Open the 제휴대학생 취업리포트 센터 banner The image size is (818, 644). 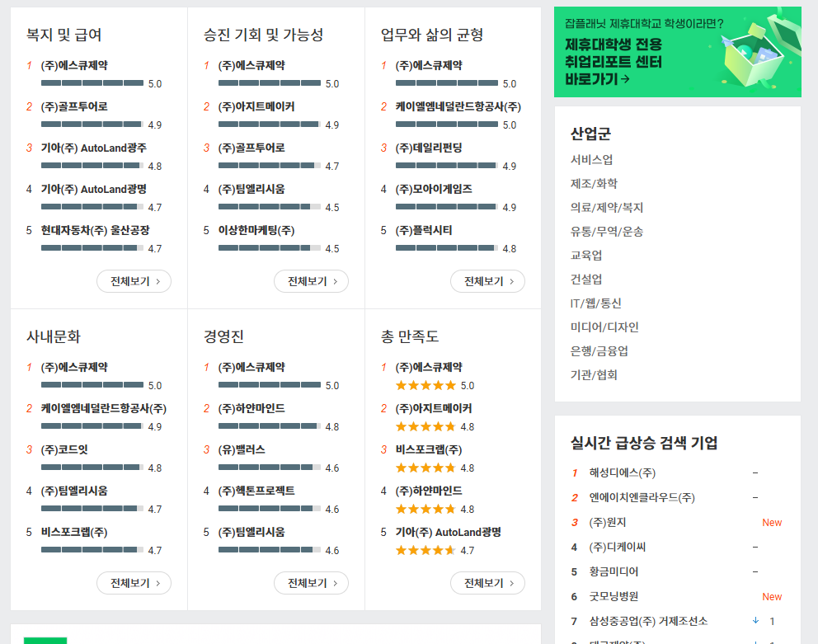point(676,51)
